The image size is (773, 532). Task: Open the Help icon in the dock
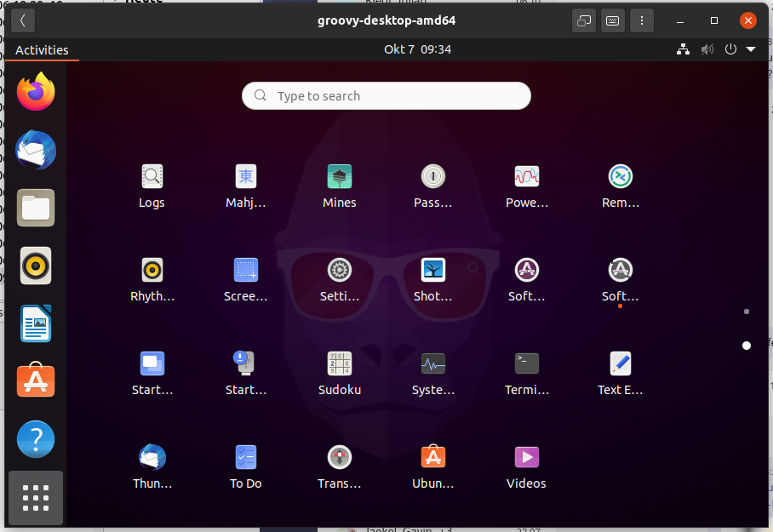pyautogui.click(x=36, y=439)
